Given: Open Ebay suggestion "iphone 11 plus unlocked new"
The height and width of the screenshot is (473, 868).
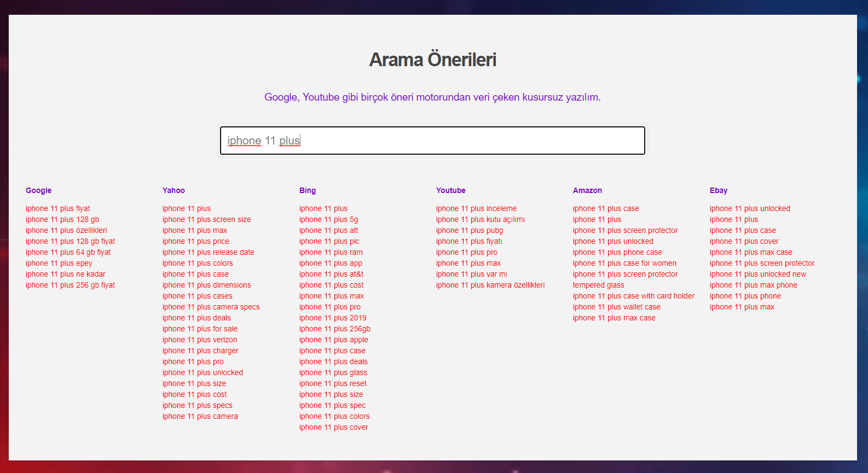Looking at the screenshot, I should coord(758,274).
